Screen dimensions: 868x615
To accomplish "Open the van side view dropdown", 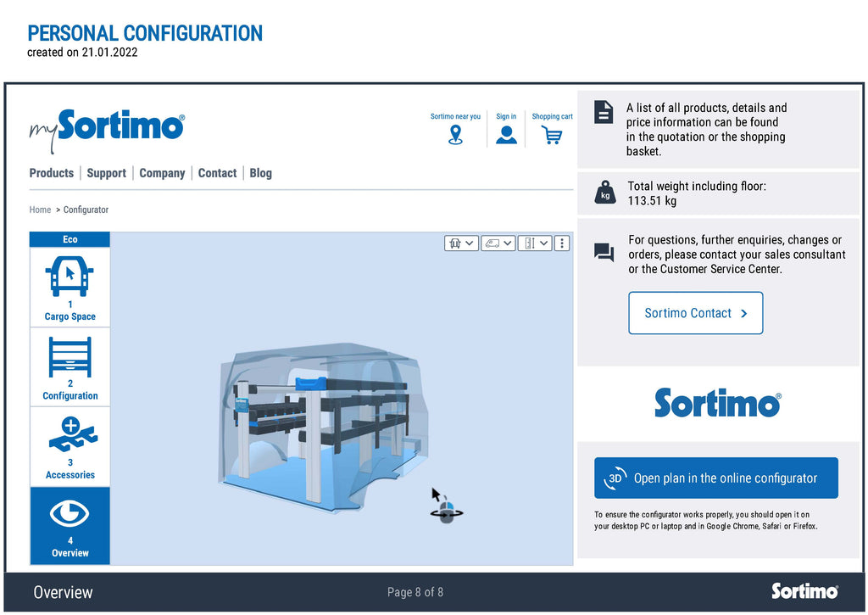I will click(x=498, y=243).
